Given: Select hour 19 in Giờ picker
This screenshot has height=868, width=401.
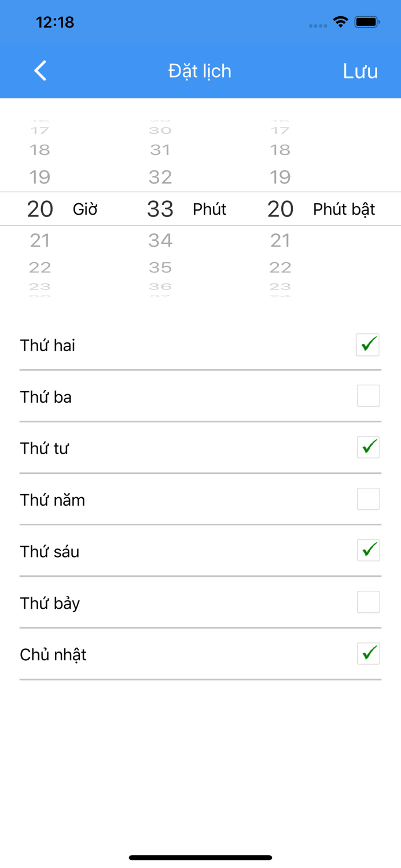Looking at the screenshot, I should point(40,177).
